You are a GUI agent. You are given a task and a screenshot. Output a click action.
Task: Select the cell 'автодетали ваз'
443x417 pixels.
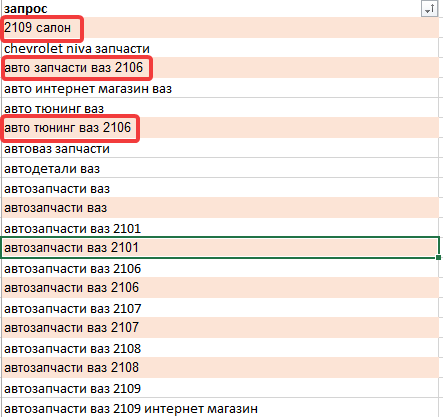tap(220, 168)
